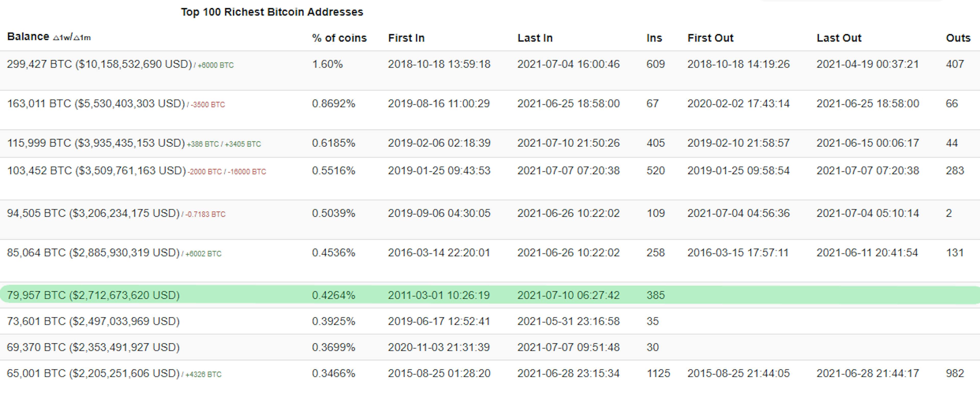Select the Ins value 385
The width and height of the screenshot is (980, 396).
pyautogui.click(x=655, y=295)
